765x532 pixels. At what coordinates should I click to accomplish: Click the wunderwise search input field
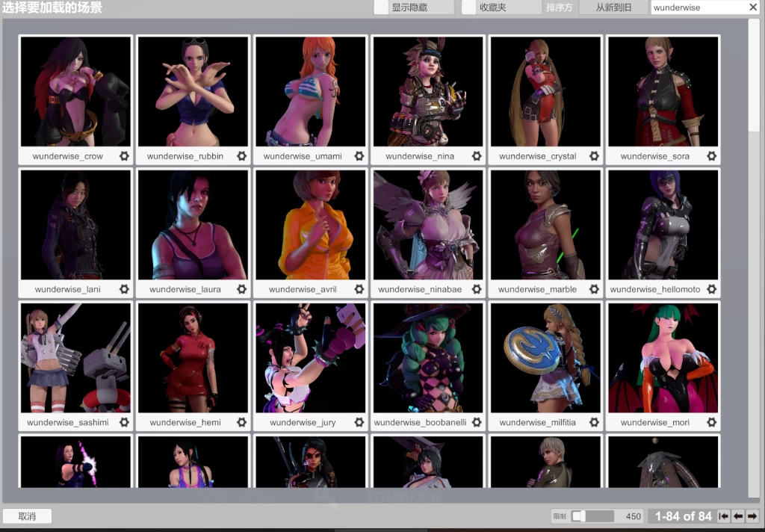click(x=698, y=7)
